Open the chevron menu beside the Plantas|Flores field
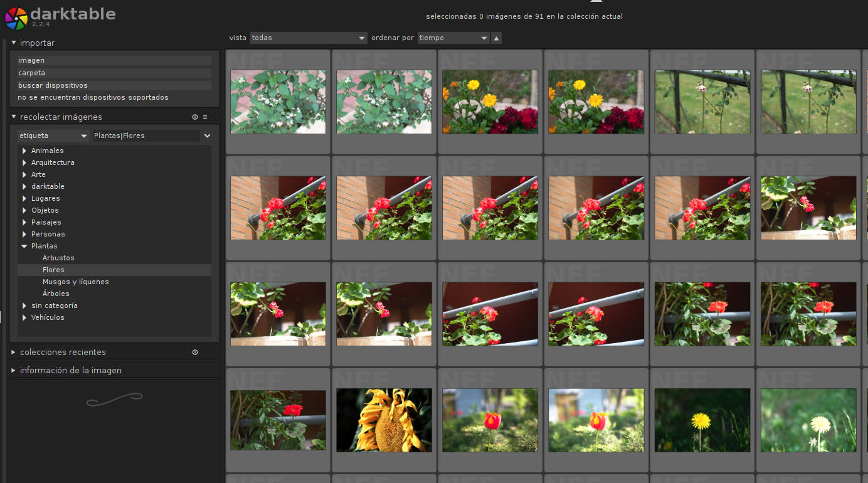868x483 pixels. (x=207, y=135)
